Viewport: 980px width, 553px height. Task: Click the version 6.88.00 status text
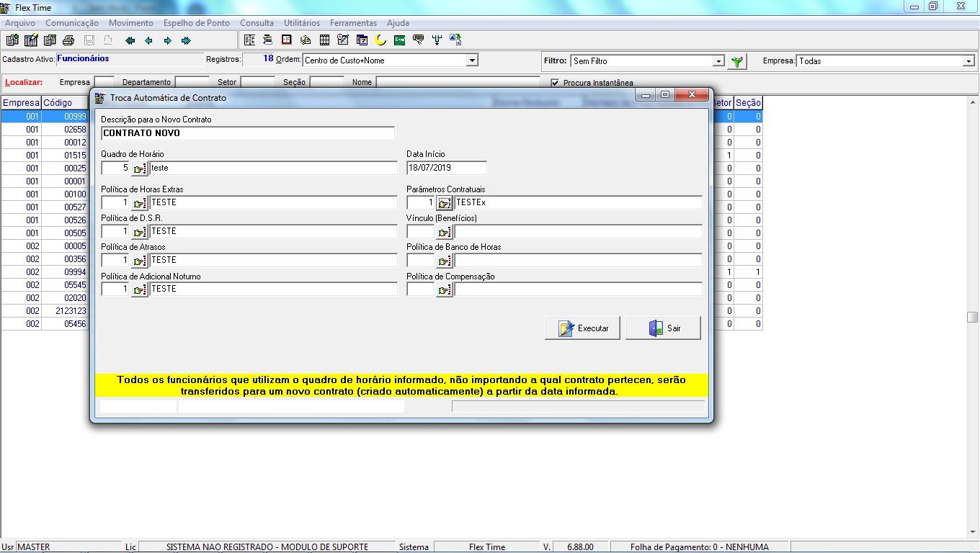(x=580, y=547)
